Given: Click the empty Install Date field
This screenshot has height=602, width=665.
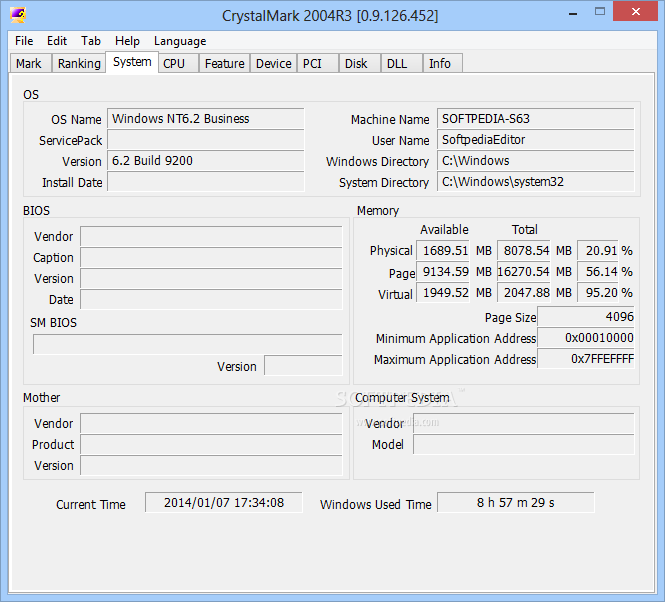Looking at the screenshot, I should (x=206, y=182).
